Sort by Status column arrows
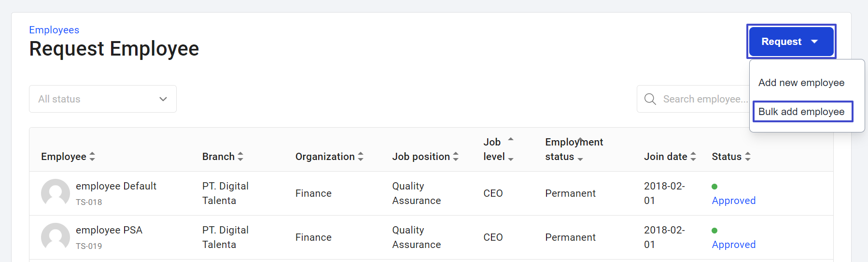 tap(748, 157)
